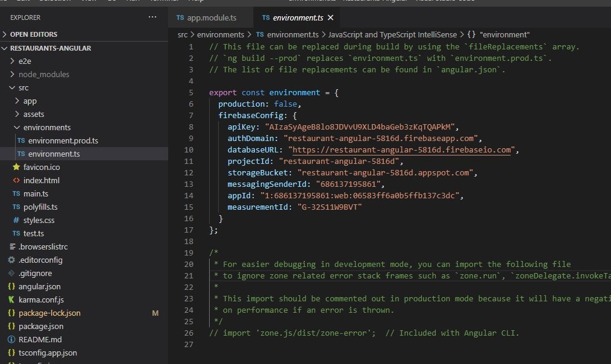Click the .editorconfig gear icon
611x364 pixels.
pos(11,260)
